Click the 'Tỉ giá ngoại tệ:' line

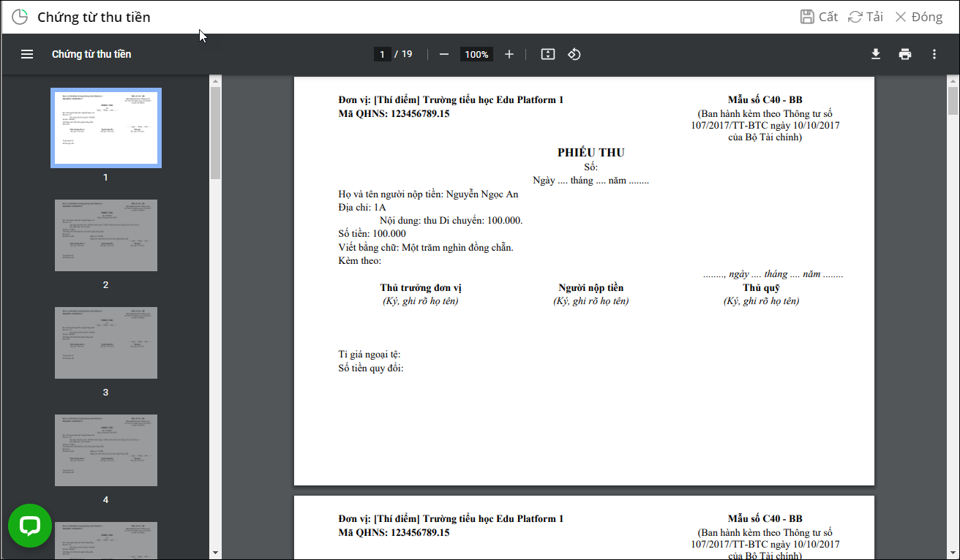pyautogui.click(x=370, y=355)
